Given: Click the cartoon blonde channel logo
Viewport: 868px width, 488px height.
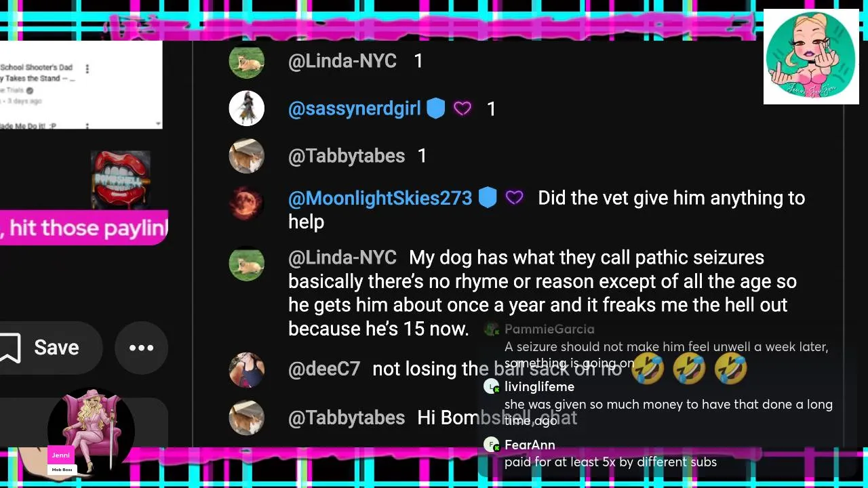Looking at the screenshot, I should pos(811,56).
